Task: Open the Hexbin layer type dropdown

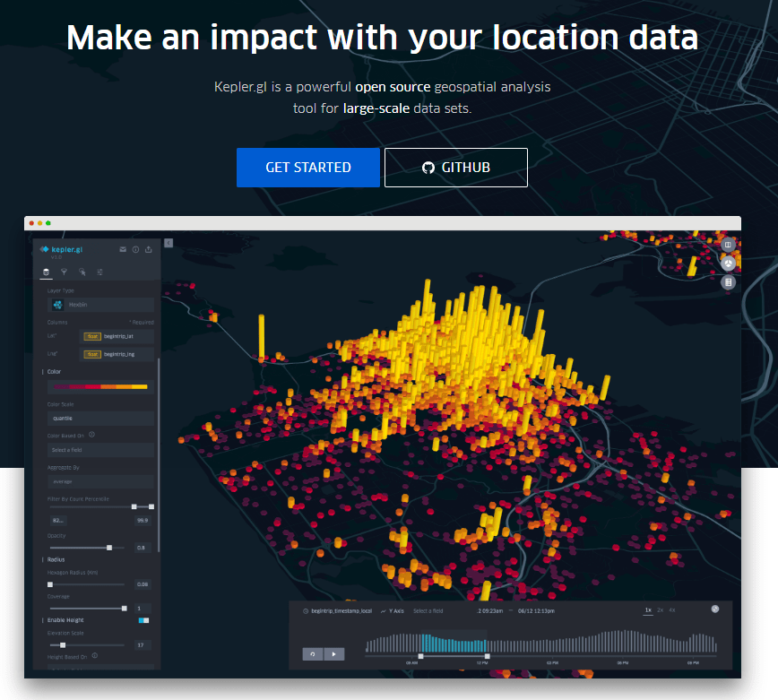Action: (100, 305)
